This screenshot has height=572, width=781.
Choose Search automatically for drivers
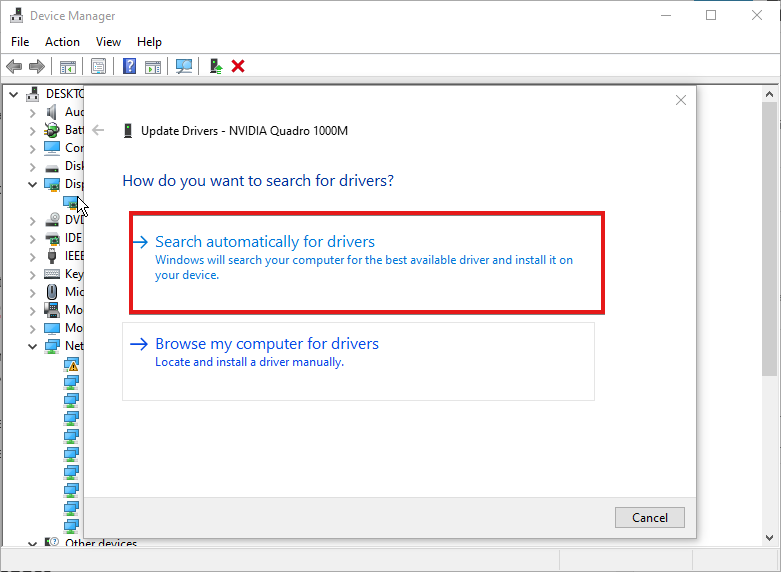click(367, 263)
